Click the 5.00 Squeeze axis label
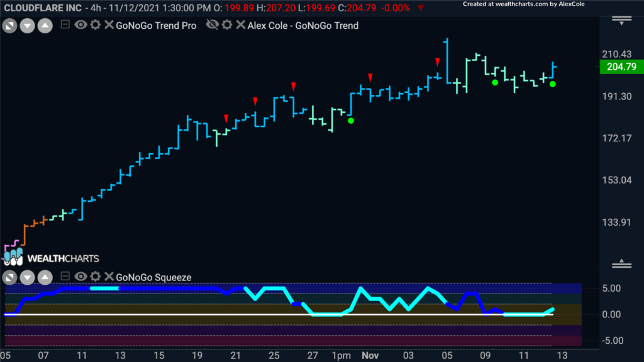The image size is (644, 362). [x=611, y=288]
